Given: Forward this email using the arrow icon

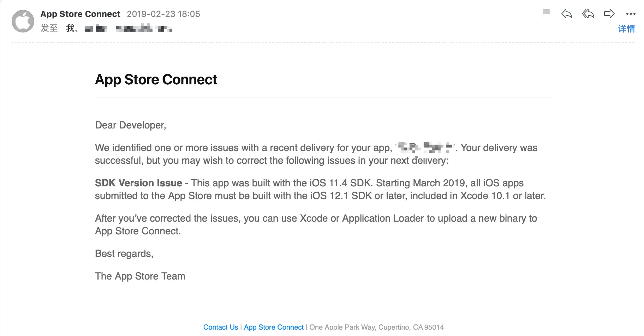Looking at the screenshot, I should click(x=609, y=14).
